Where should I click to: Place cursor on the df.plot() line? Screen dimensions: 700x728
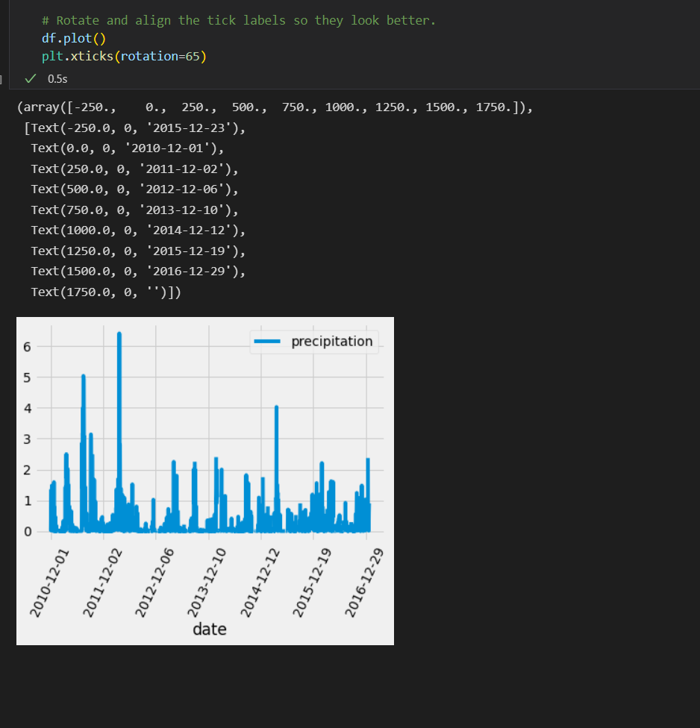click(74, 37)
